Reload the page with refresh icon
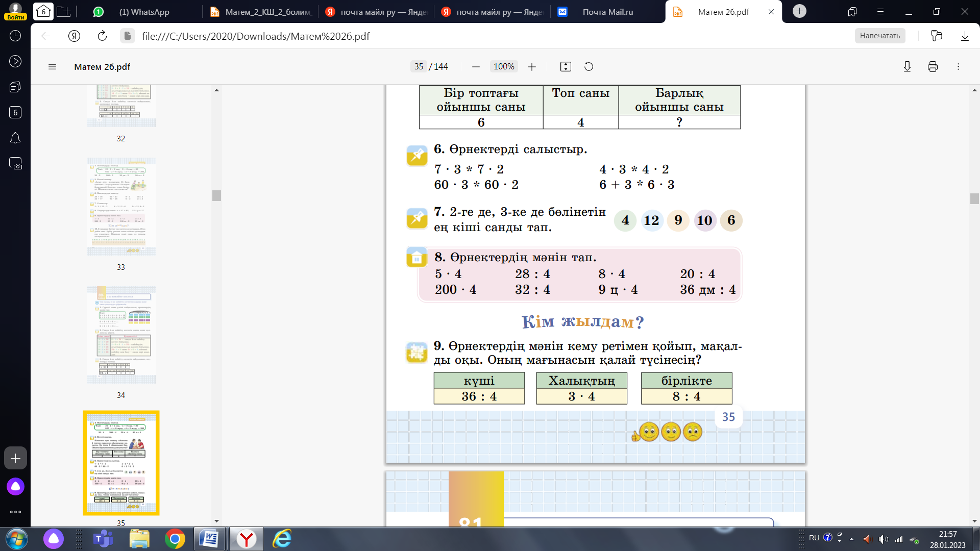980x551 pixels. pos(102,36)
